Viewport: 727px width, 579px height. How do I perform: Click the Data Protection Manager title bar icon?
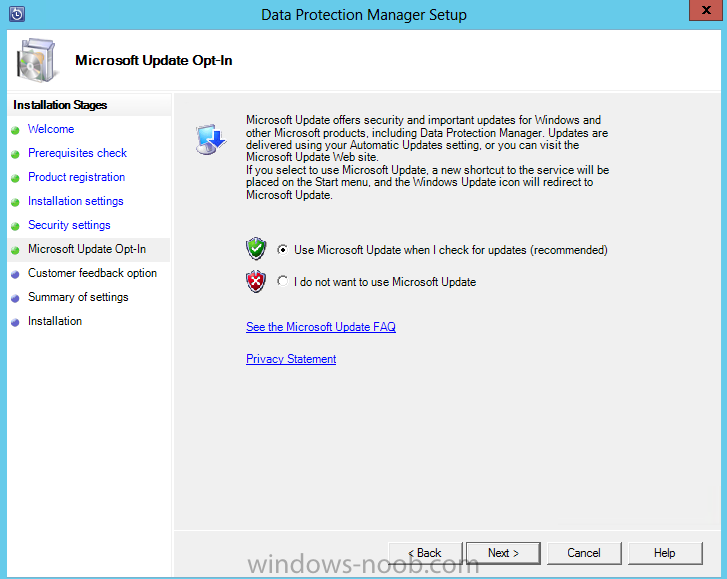pyautogui.click(x=16, y=15)
